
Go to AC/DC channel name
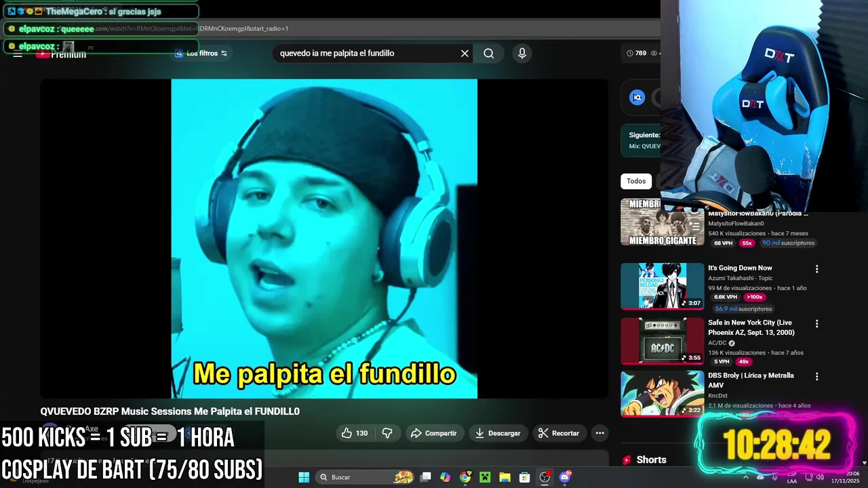tap(717, 343)
